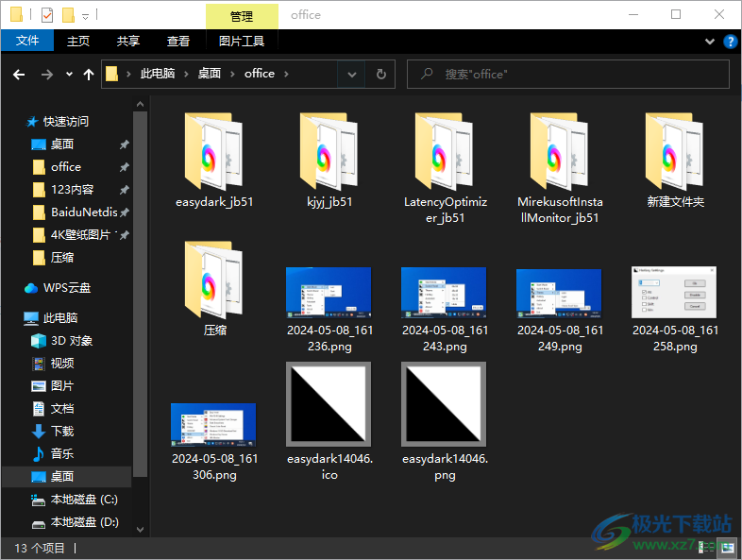Screen dimensions: 742x560
Task: Open the Help question mark icon
Action: (730, 42)
